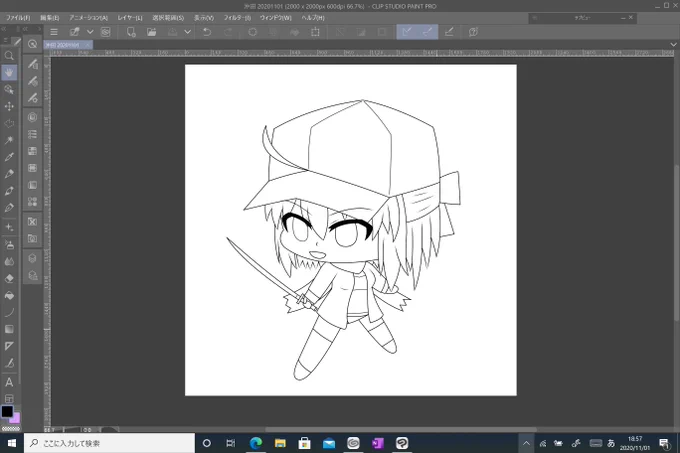680x453 pixels.
Task: Open the 選択範囲(S) menu
Action: [168, 18]
